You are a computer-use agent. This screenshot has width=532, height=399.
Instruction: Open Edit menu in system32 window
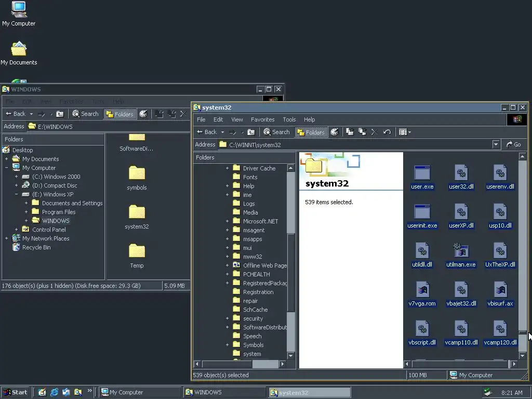coord(218,119)
